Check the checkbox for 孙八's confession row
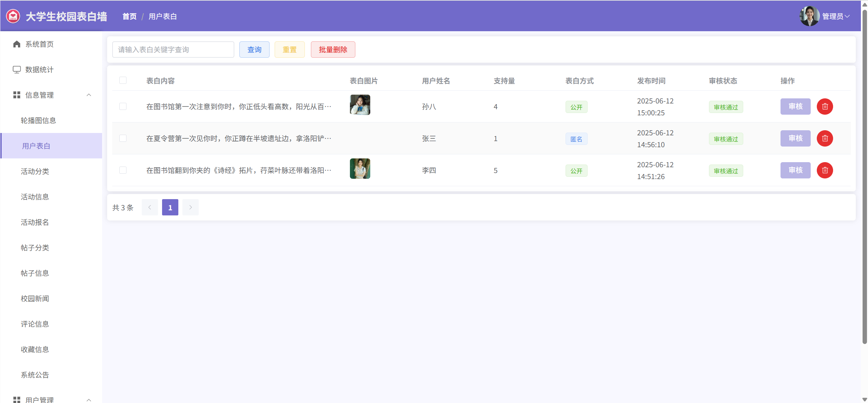Screen dimensions: 868x403 [x=123, y=107]
